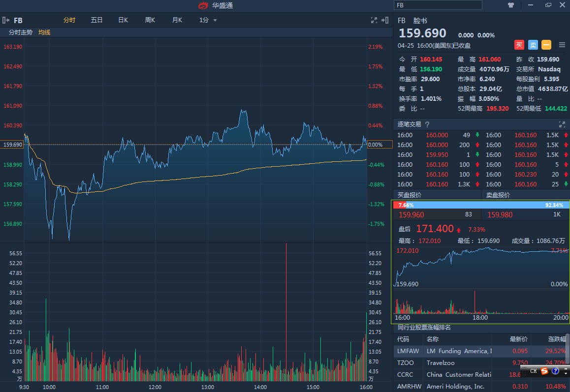Viewport: 570px width, 392px height.
Task: Click the help icon next to 逐笔交易
Action: point(427,124)
